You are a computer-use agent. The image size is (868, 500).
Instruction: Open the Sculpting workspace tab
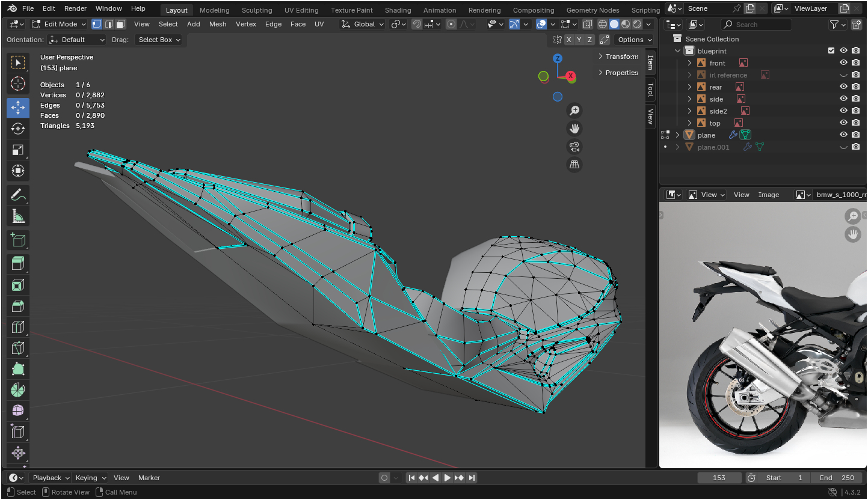257,10
